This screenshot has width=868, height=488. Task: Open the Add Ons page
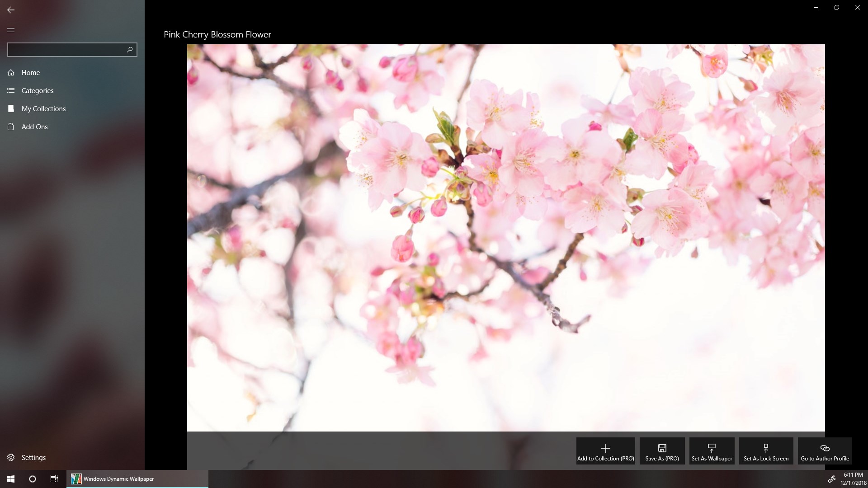click(x=34, y=127)
